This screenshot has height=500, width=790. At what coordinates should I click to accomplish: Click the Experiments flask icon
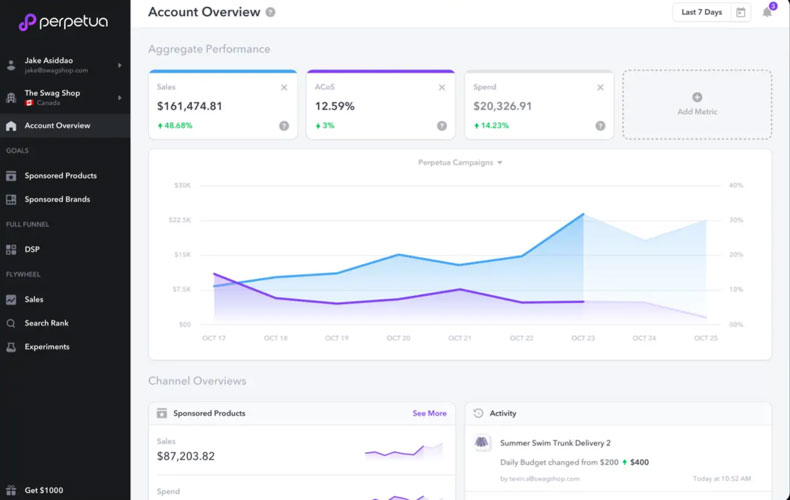coord(11,347)
